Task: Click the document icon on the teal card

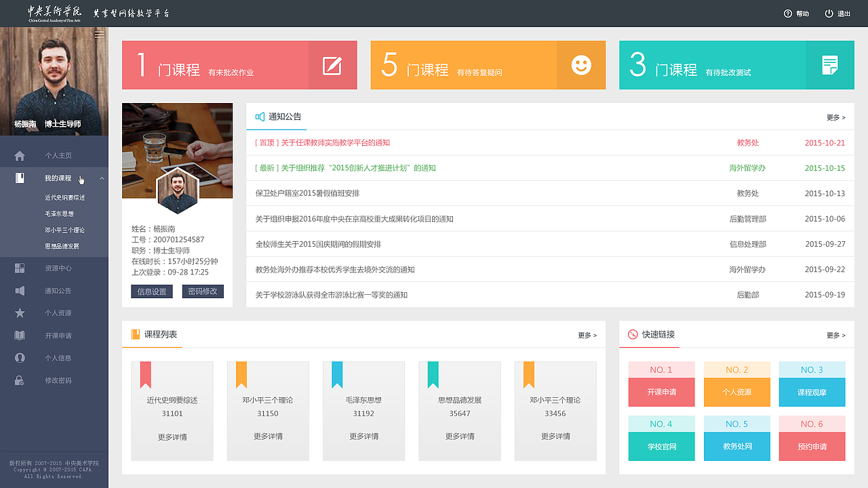Action: pyautogui.click(x=829, y=65)
